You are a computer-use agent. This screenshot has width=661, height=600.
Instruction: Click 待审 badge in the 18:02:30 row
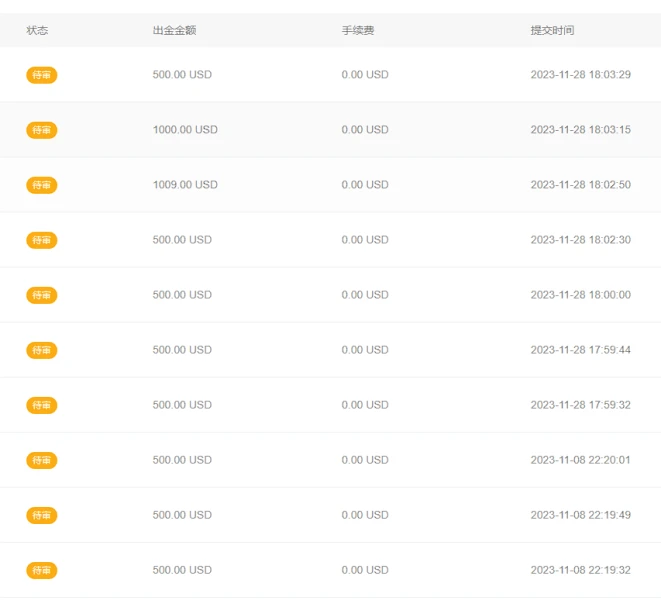pyautogui.click(x=42, y=240)
